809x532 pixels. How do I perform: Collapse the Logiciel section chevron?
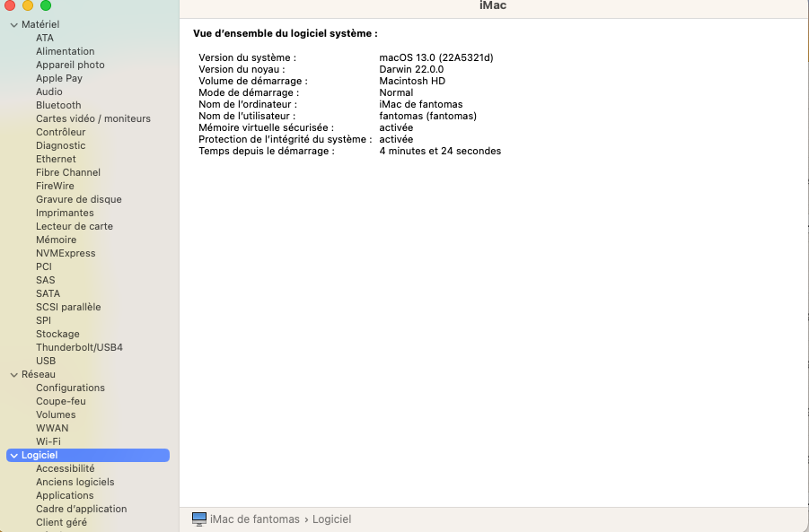click(x=14, y=456)
